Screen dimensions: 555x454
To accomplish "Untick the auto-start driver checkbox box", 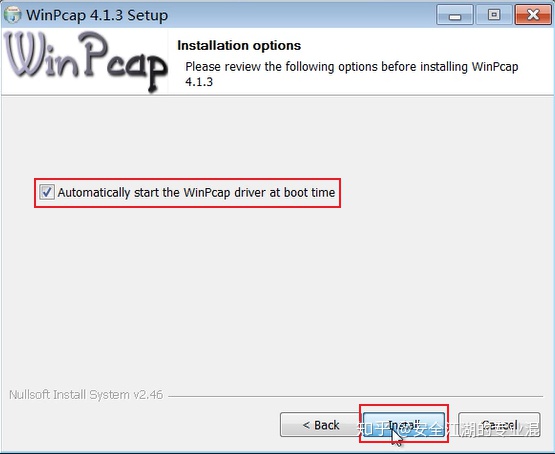I will (47, 192).
